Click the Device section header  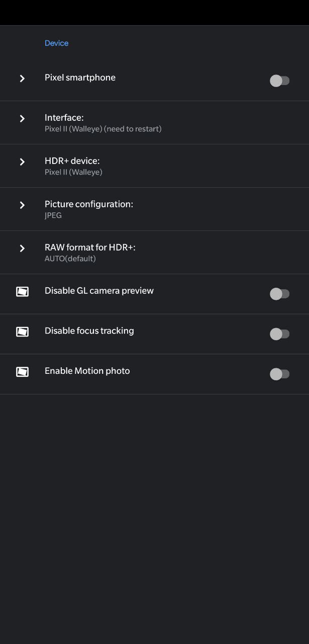coord(56,43)
